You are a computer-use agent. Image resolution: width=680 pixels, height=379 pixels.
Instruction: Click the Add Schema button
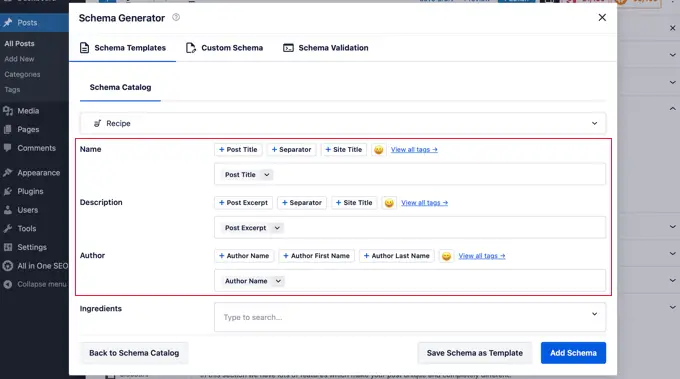[x=573, y=353]
